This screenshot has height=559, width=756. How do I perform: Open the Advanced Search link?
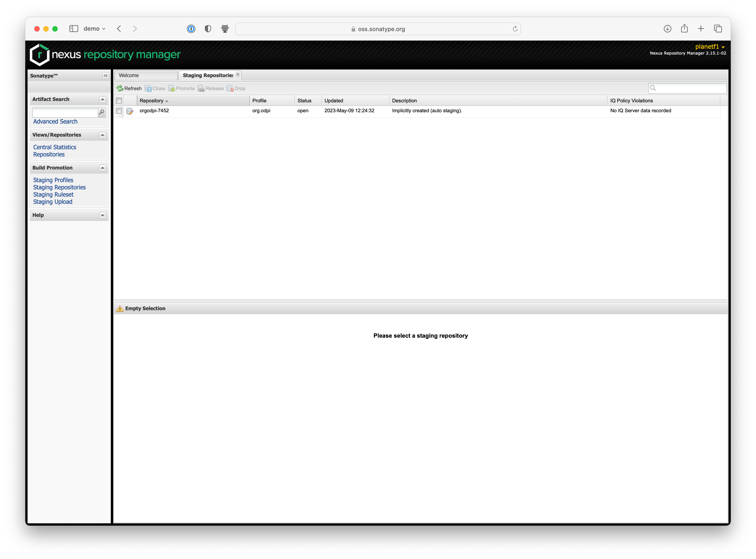pos(55,121)
